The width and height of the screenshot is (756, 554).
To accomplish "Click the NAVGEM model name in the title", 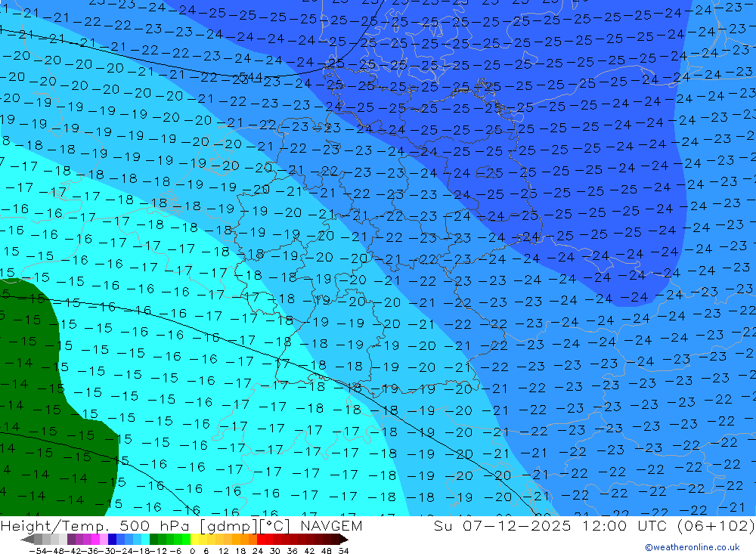I will coord(331,525).
